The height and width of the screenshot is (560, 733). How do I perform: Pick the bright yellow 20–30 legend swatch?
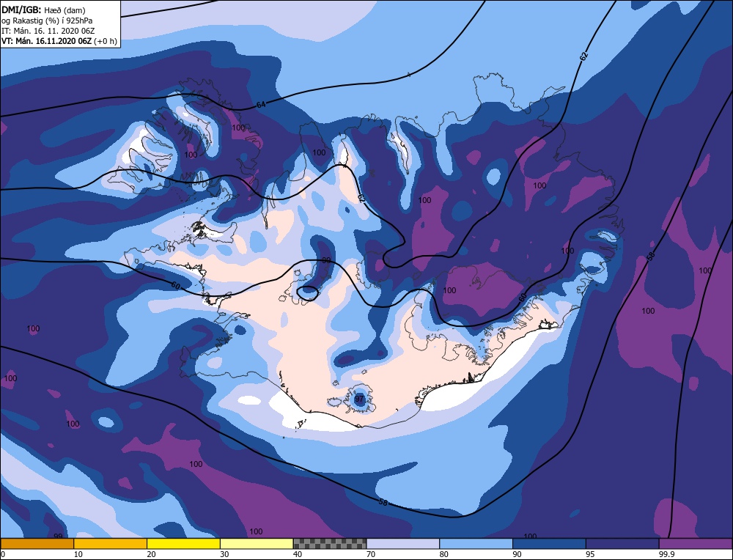pos(183,544)
